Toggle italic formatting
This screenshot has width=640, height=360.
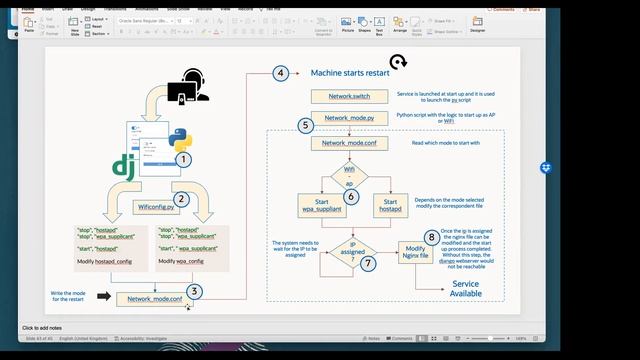click(x=130, y=32)
